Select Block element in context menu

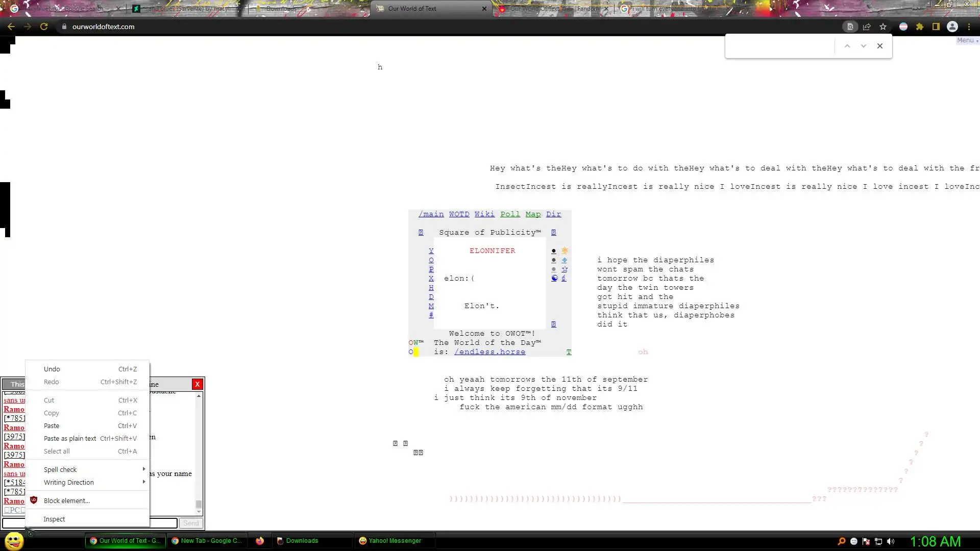tap(66, 500)
